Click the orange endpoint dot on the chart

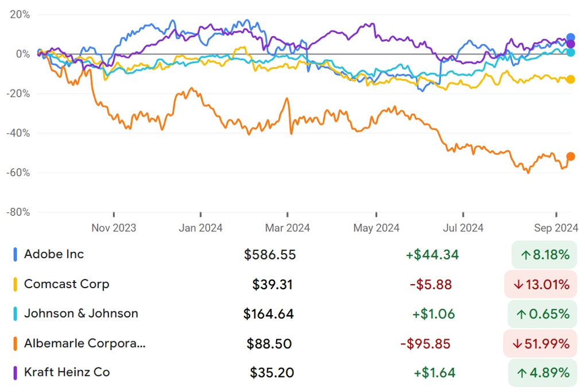click(x=571, y=157)
